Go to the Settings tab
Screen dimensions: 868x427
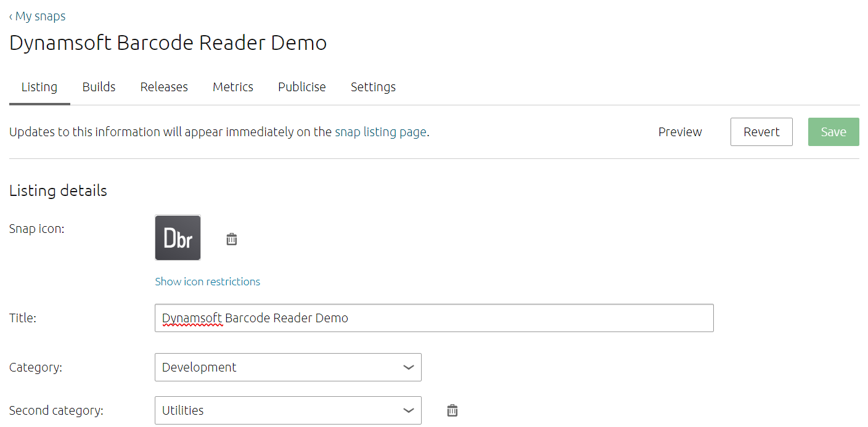click(373, 87)
